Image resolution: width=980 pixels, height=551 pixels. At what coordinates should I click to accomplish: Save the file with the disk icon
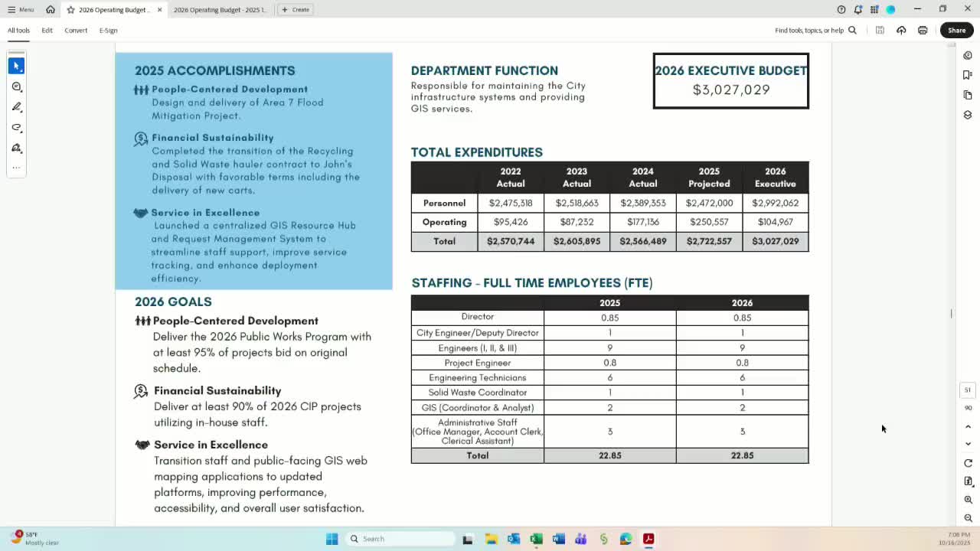click(x=880, y=31)
